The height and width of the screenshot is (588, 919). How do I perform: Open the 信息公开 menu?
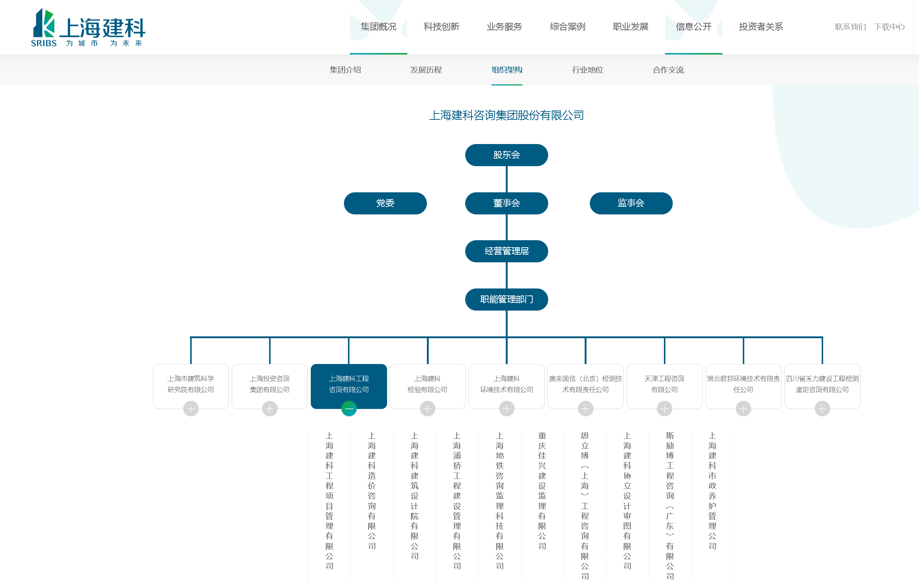pyautogui.click(x=693, y=27)
